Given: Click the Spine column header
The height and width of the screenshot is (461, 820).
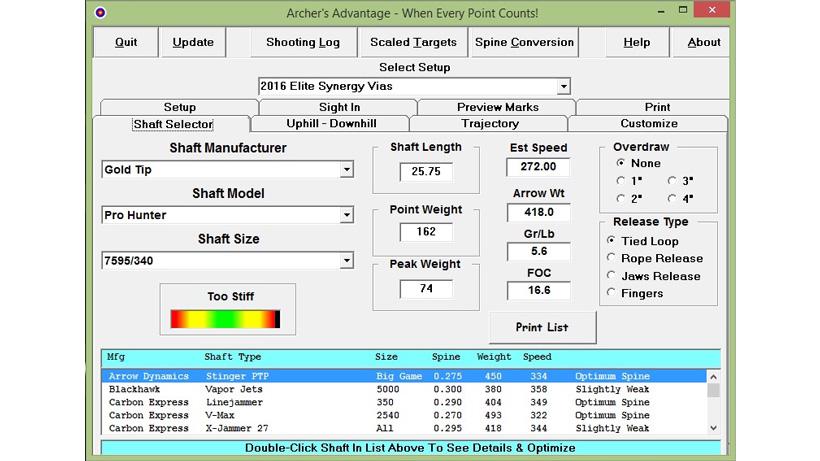Looking at the screenshot, I should click(446, 356).
